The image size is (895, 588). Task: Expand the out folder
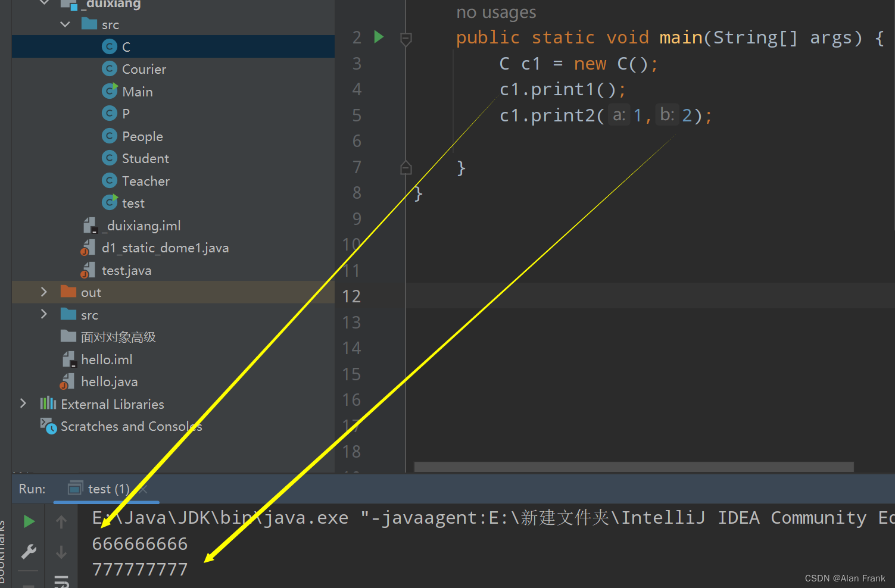(x=43, y=292)
